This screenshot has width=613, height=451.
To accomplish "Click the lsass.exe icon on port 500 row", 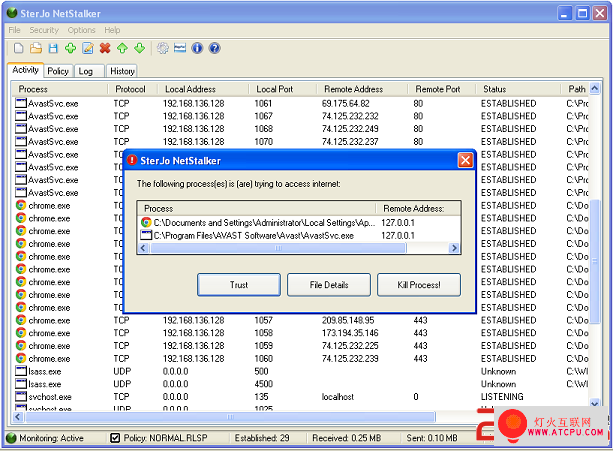I will (21, 371).
